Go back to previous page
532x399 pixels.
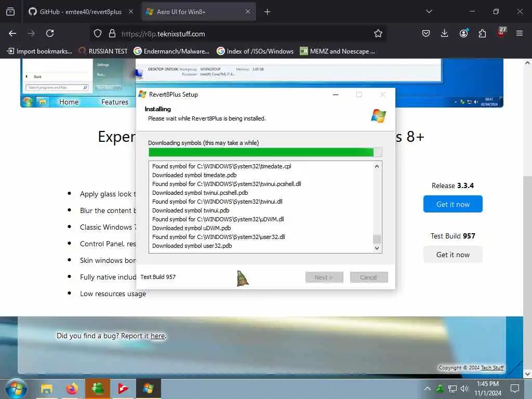click(12, 33)
